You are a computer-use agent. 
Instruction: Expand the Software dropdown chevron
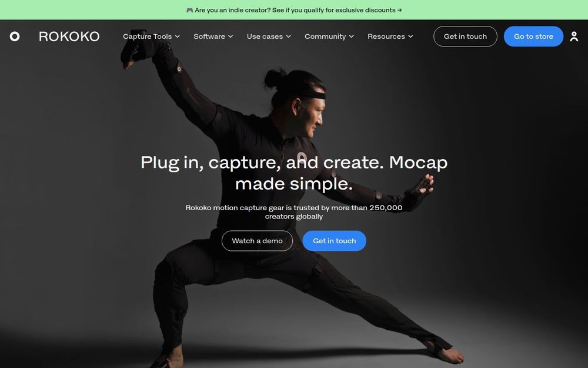[230, 37]
